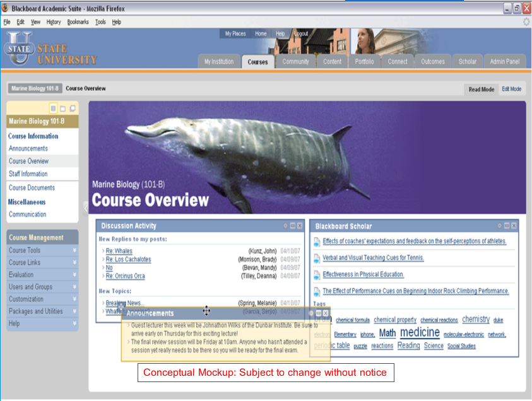The width and height of the screenshot is (532, 401).
Task: Open the File menu
Action: click(7, 22)
